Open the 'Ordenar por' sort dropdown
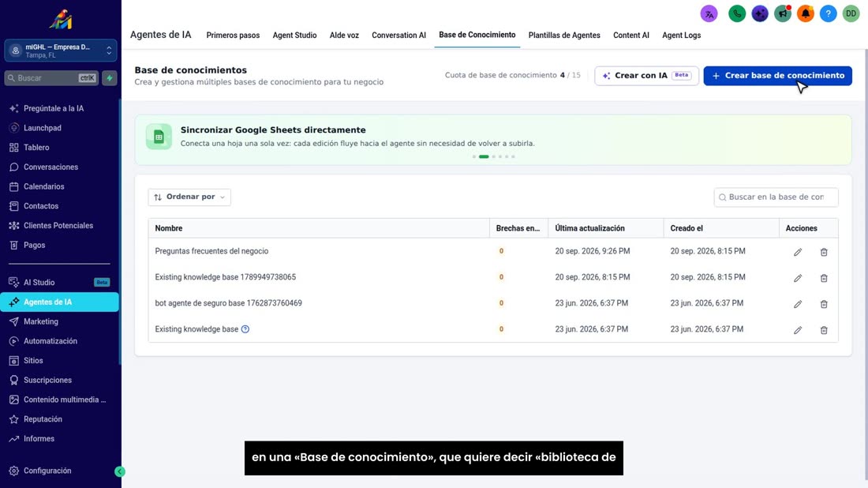This screenshot has height=488, width=868. [189, 197]
